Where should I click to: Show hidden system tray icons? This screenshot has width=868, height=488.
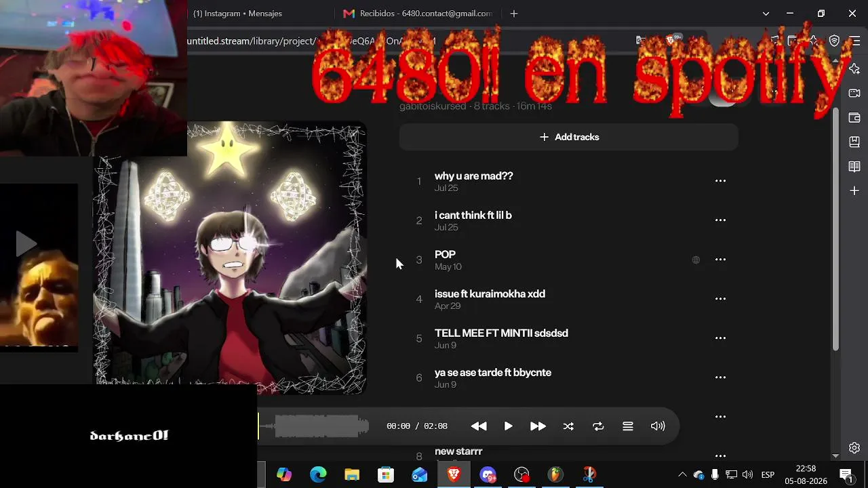682,475
